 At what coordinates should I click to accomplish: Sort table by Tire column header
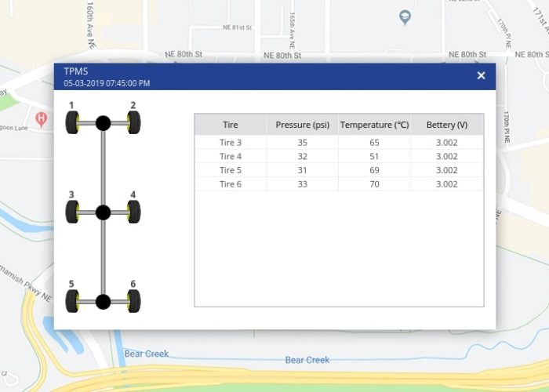pos(231,125)
